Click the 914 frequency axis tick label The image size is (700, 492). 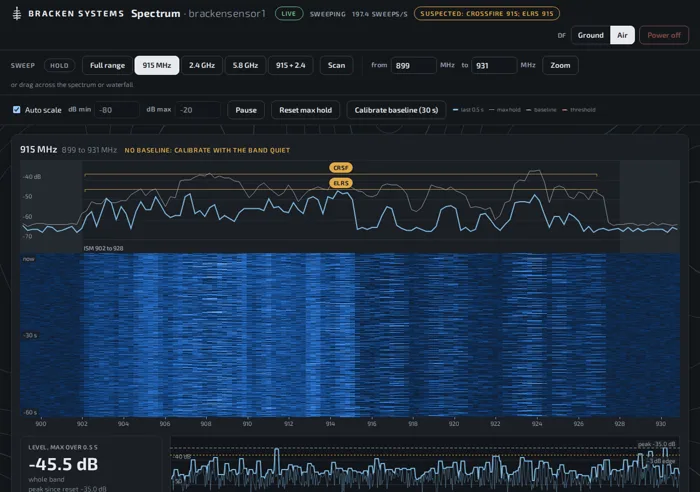coord(330,424)
